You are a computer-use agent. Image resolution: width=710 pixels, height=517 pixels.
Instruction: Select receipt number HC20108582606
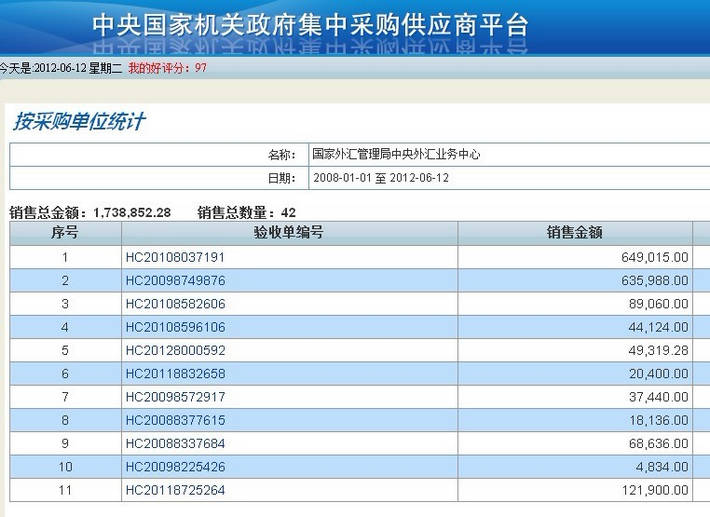click(175, 304)
